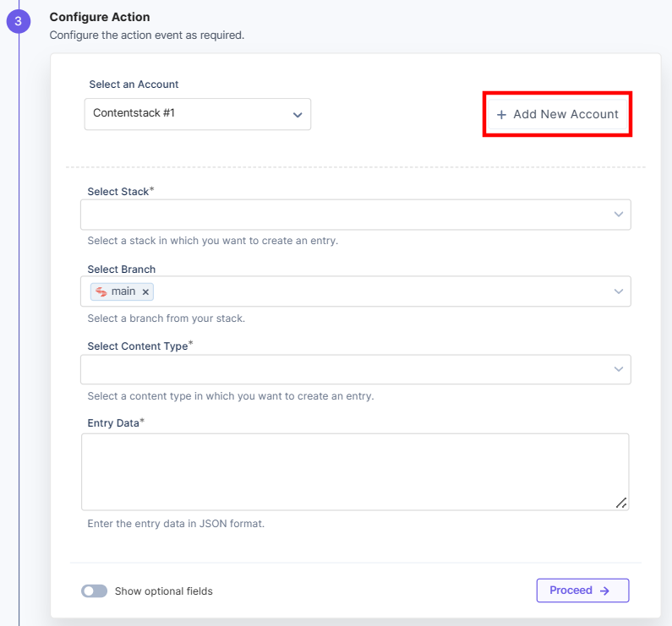
Task: Expand the Select Branch dropdown chevron
Action: click(x=619, y=291)
